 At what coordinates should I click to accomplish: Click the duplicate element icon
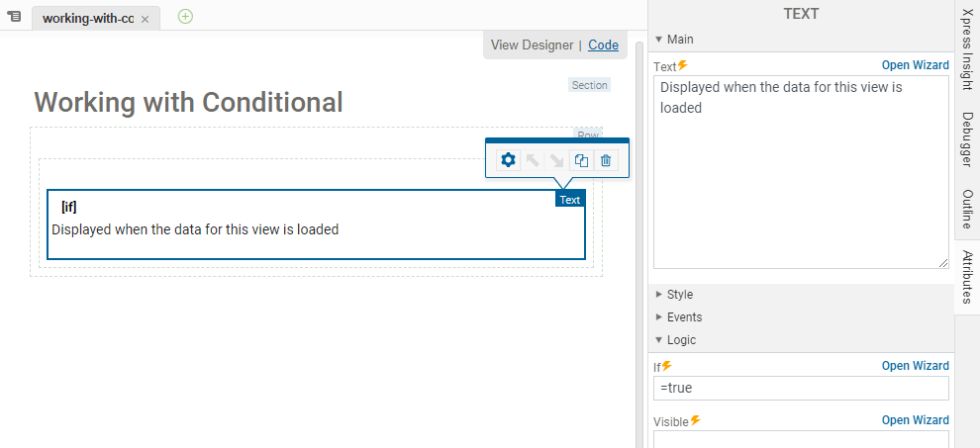[x=582, y=160]
